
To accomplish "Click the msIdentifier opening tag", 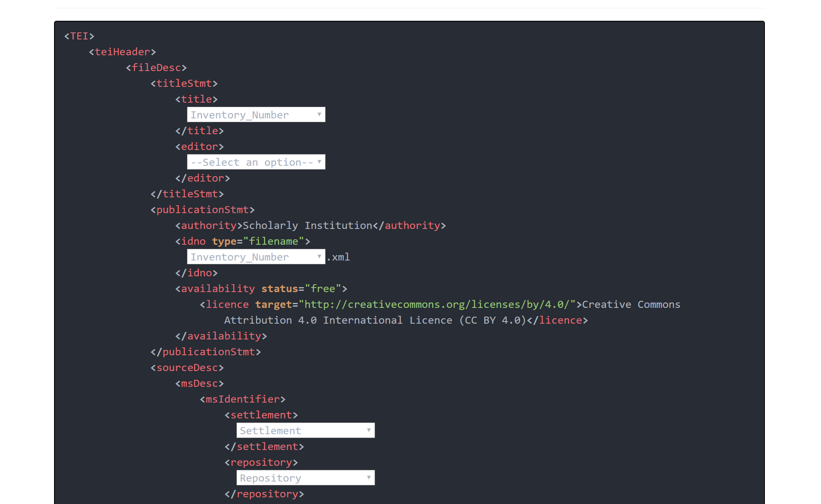I will pos(242,399).
